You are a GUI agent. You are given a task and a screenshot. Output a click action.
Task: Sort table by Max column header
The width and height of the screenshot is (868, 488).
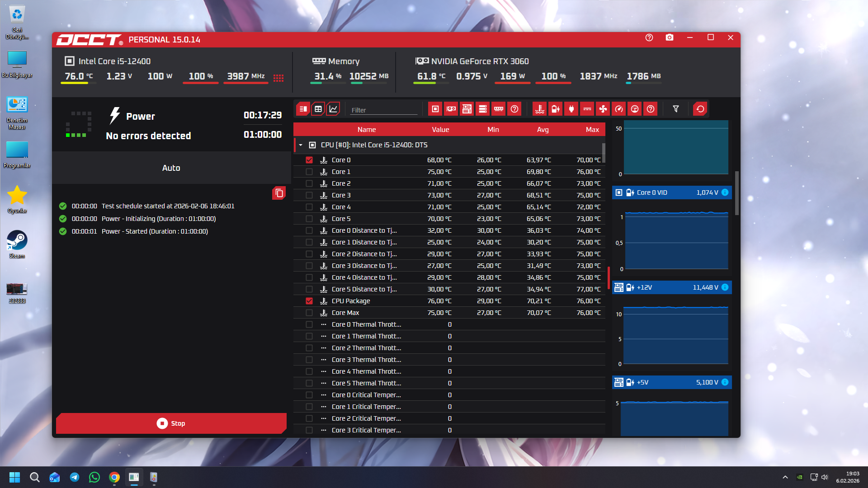592,130
